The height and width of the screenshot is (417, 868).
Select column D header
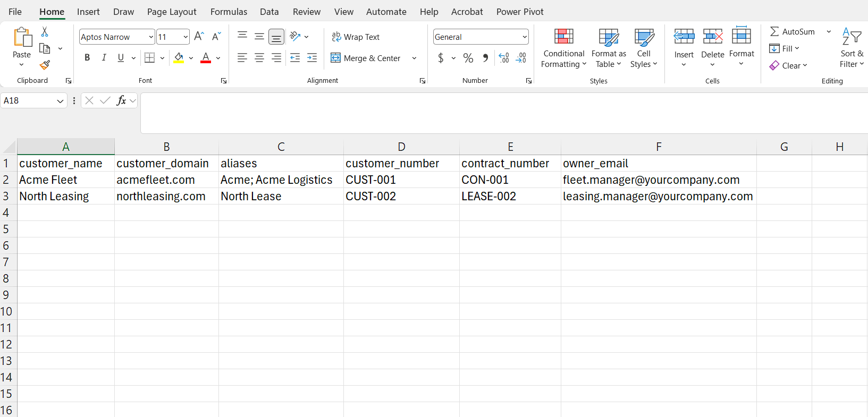click(401, 147)
